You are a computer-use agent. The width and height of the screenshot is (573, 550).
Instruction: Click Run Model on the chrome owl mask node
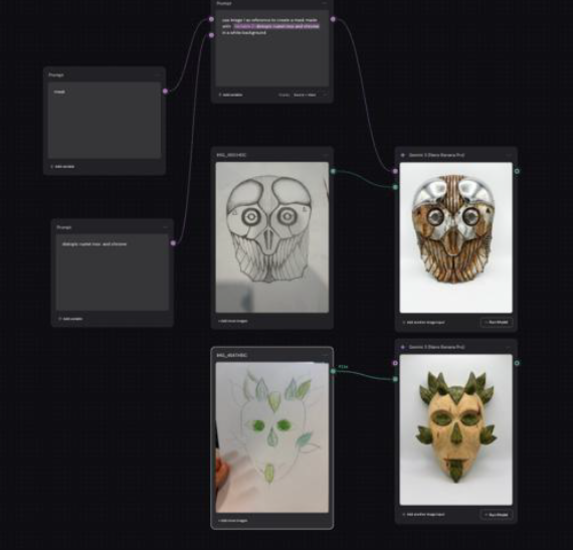496,322
